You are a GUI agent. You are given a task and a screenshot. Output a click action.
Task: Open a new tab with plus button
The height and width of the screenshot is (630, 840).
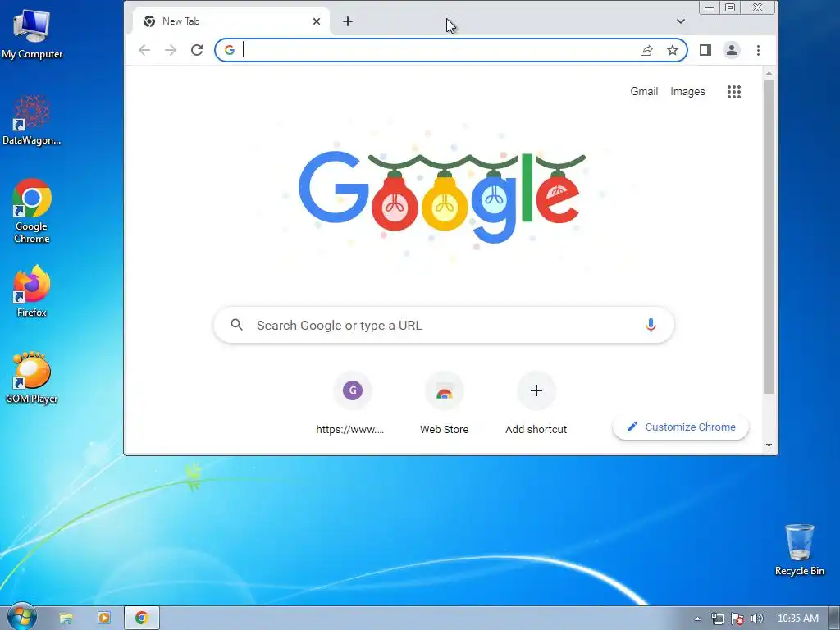[x=348, y=21]
